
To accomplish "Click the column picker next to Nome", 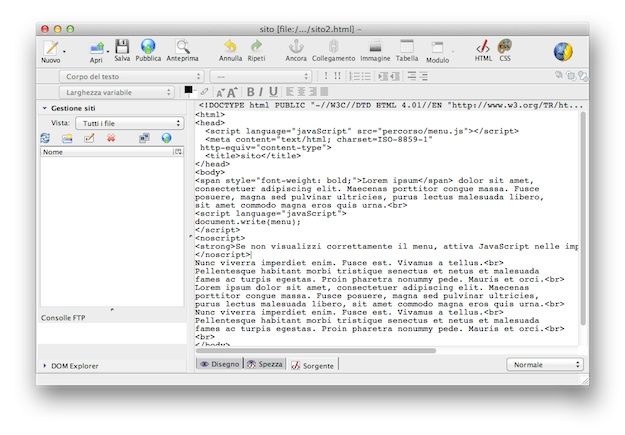I will pyautogui.click(x=178, y=152).
